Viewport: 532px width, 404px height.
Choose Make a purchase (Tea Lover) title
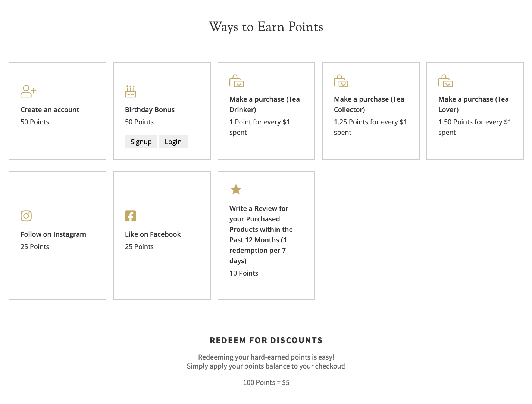(x=473, y=105)
